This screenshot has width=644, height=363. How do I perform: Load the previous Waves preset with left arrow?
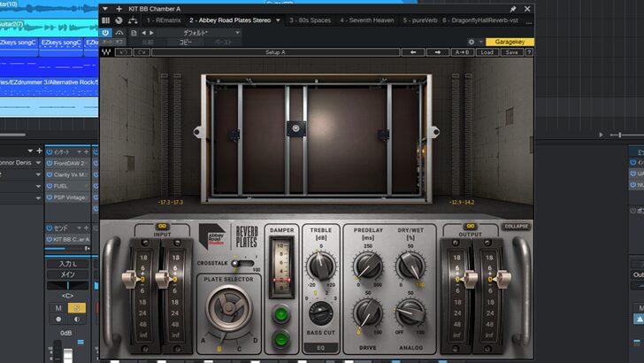coord(413,52)
